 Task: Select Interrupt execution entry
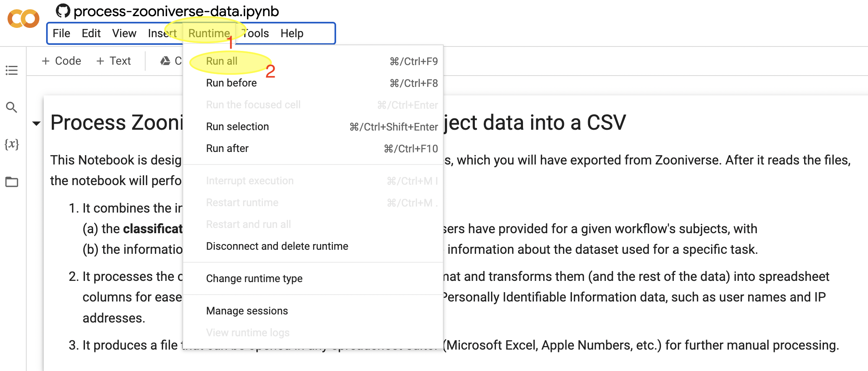click(x=313, y=181)
